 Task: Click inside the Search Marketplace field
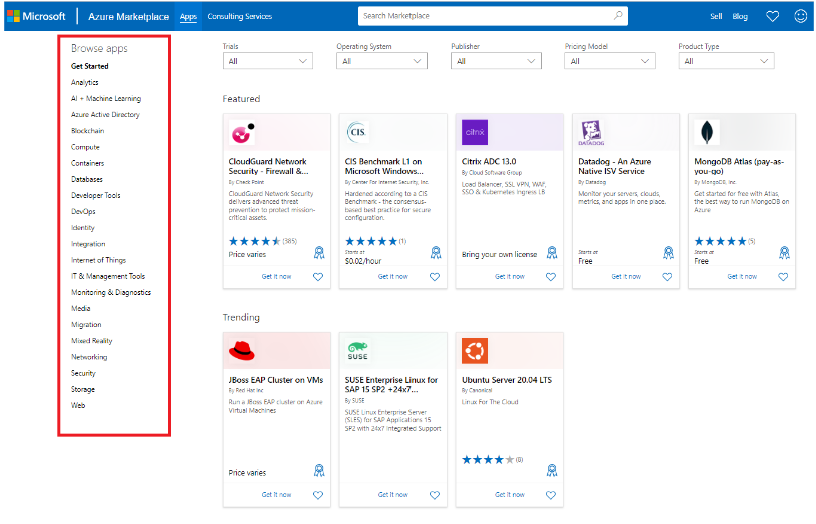point(492,16)
